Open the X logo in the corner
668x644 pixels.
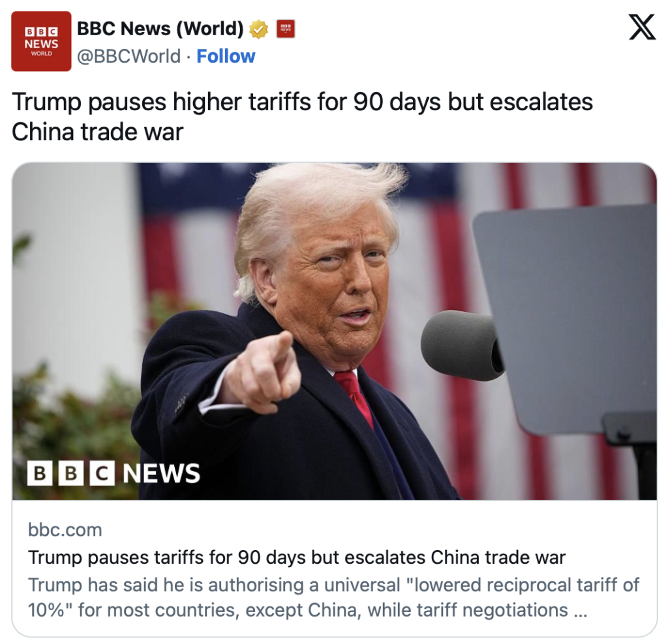642,27
